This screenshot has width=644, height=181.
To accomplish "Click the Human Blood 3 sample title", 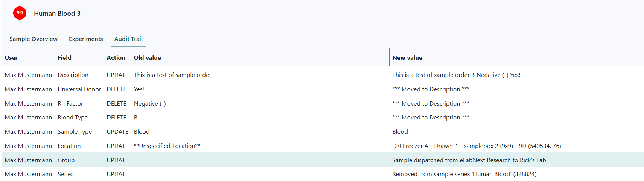I will coord(57,14).
